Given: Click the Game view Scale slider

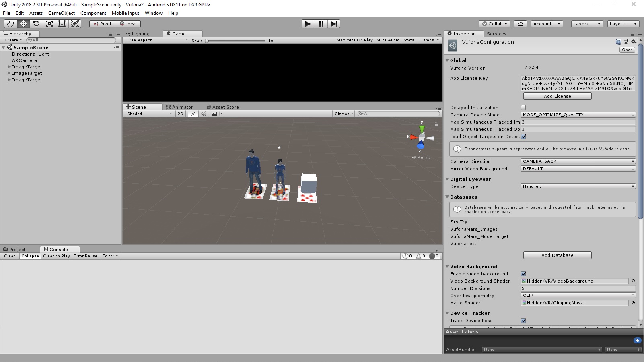Looking at the screenshot, I should point(236,41).
